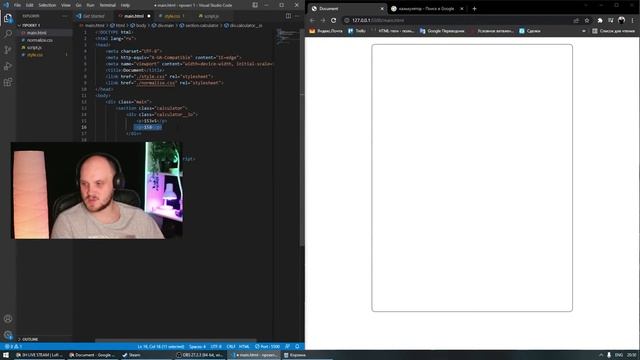Go forward in Chrome
Image resolution: width=640 pixels, height=360 pixels.
323,20
